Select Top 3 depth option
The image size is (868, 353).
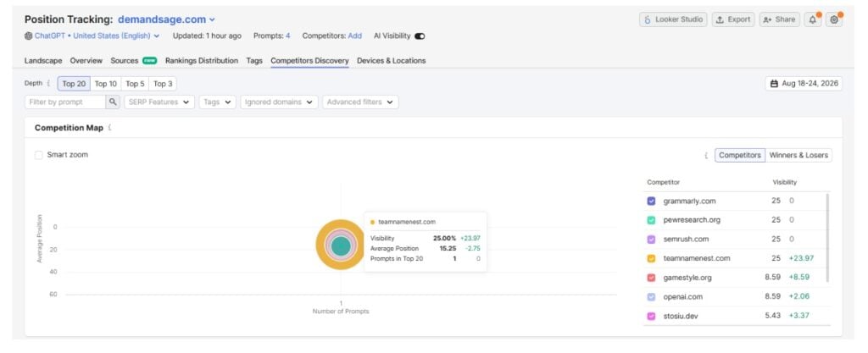point(163,84)
